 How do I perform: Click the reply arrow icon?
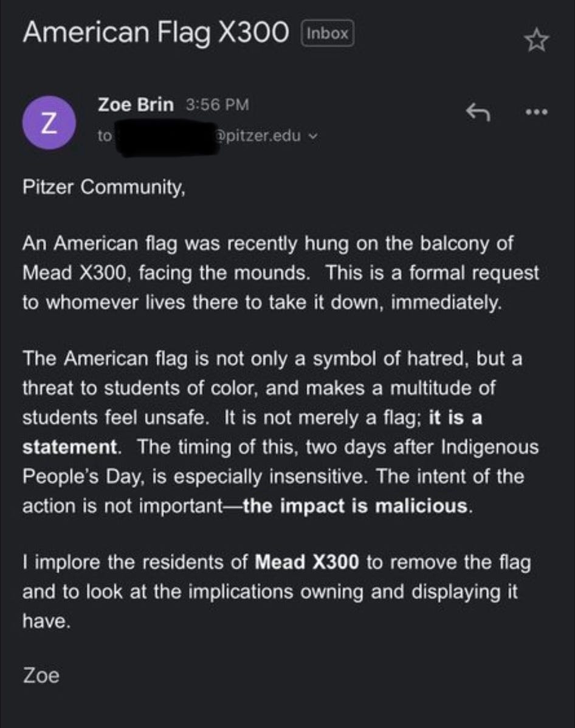click(478, 112)
